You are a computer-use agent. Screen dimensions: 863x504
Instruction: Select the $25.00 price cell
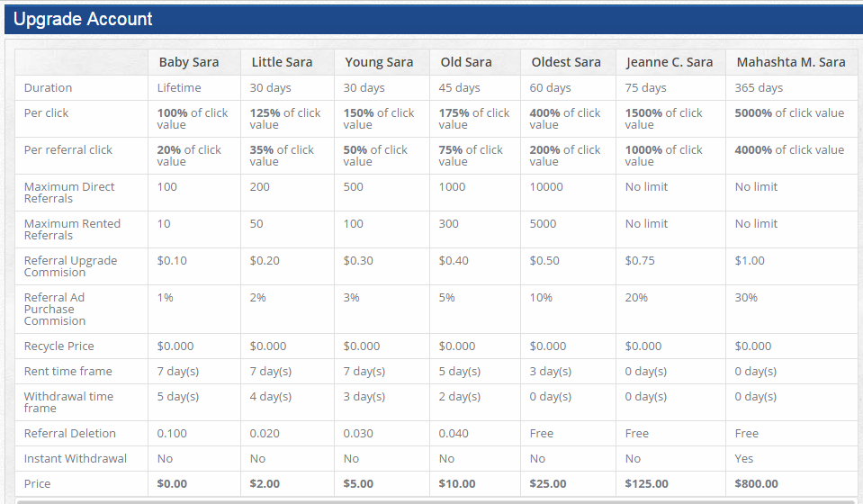click(548, 484)
